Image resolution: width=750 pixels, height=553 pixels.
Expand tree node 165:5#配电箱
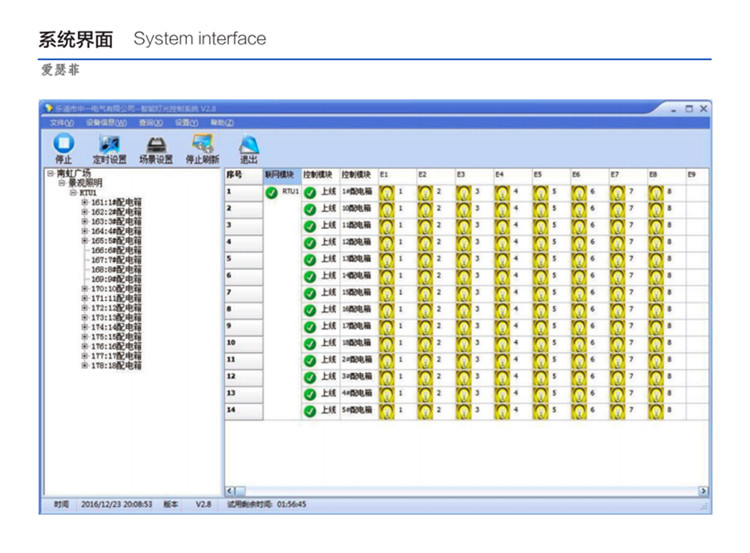85,241
